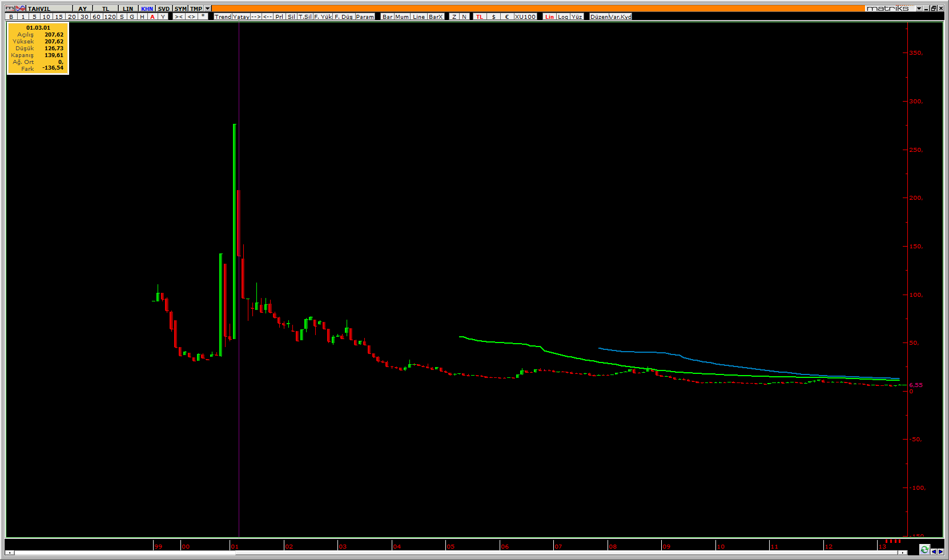Open the dropdown arrow next to TMP
The image size is (949, 560).
pyautogui.click(x=208, y=9)
